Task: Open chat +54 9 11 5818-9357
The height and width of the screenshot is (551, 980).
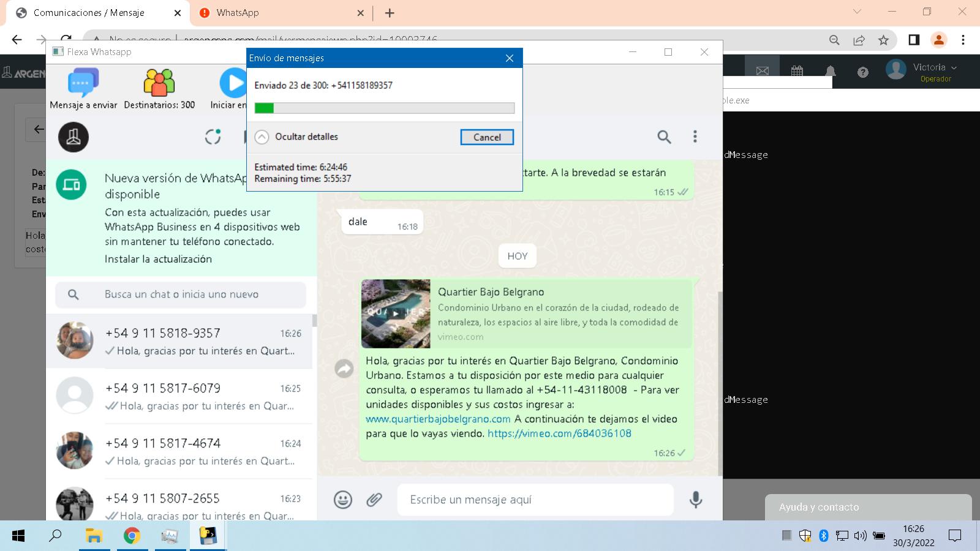Action: coord(179,341)
